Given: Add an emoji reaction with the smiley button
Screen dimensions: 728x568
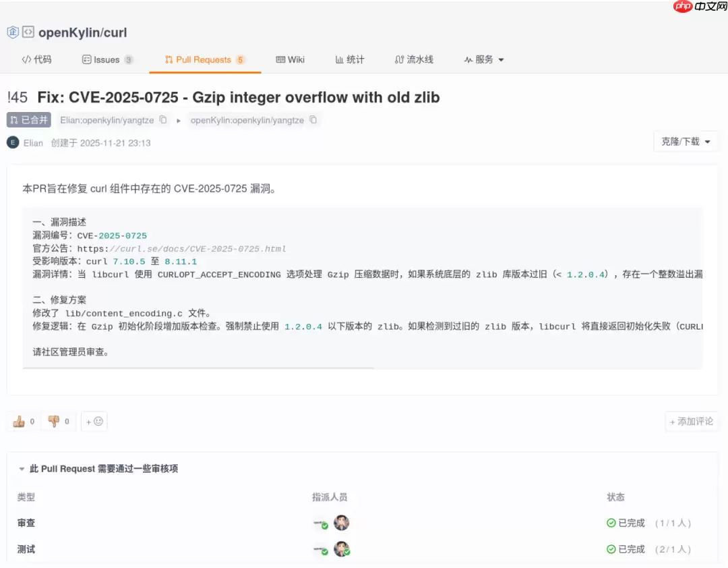Looking at the screenshot, I should pos(94,421).
